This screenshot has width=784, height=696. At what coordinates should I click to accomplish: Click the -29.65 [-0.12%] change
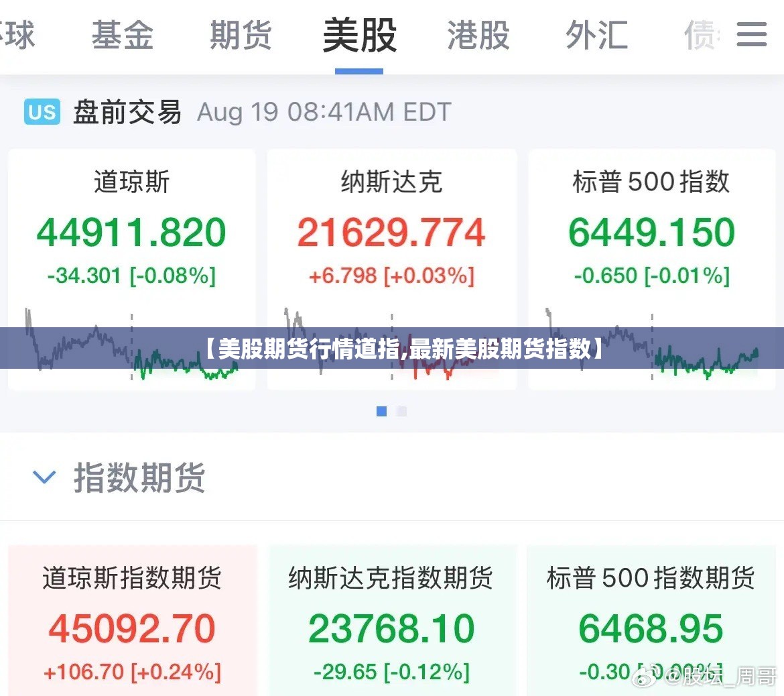pos(391,671)
